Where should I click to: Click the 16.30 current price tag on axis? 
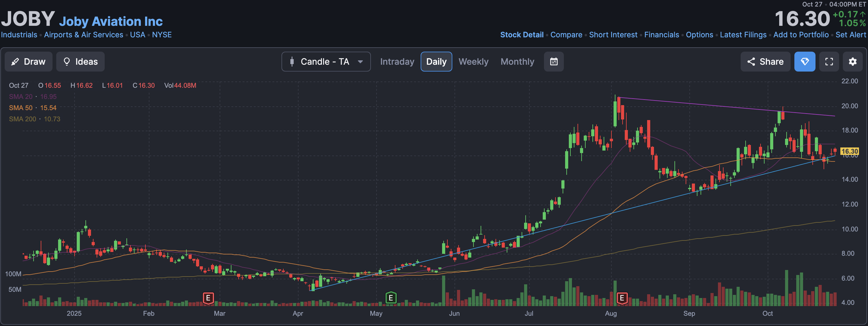tap(849, 151)
